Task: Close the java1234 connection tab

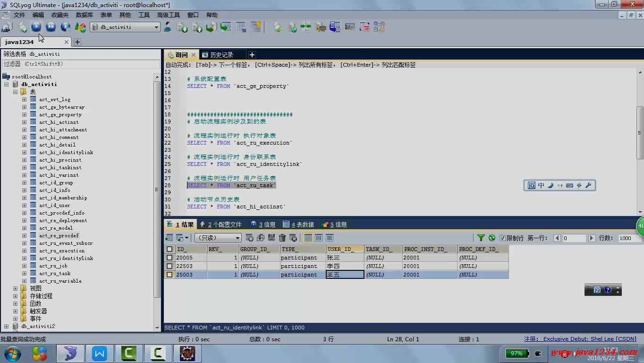Action: coord(66,42)
